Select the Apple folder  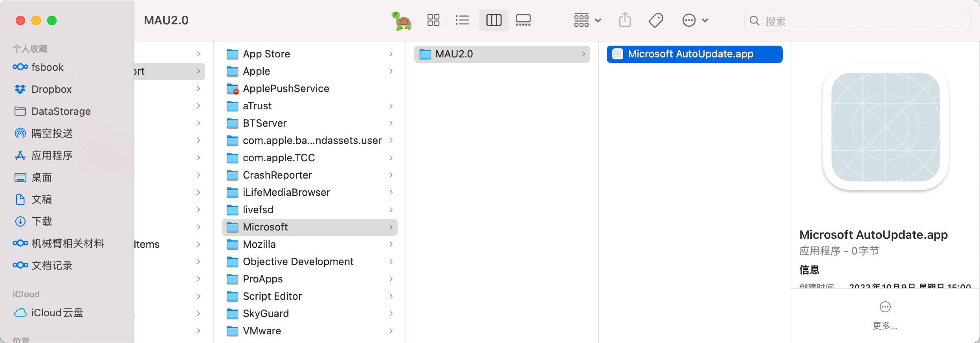(310, 71)
